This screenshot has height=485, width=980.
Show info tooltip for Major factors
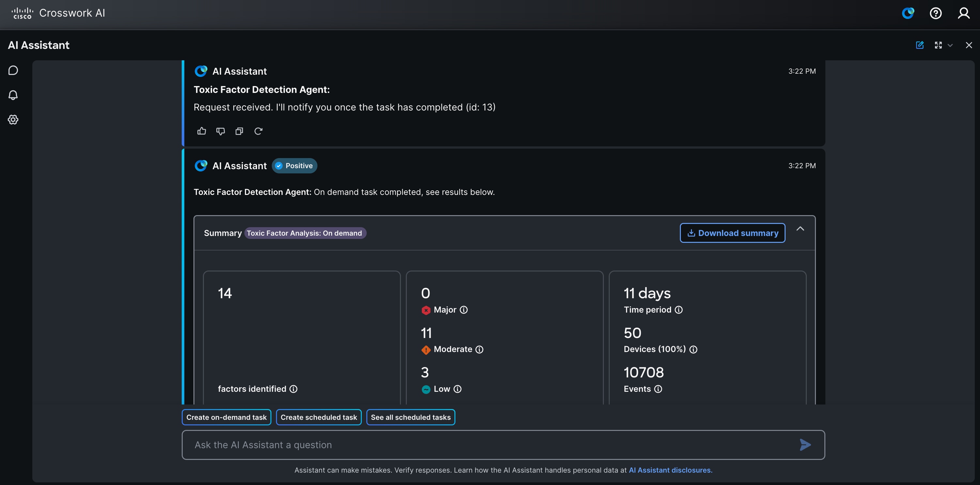tap(464, 310)
